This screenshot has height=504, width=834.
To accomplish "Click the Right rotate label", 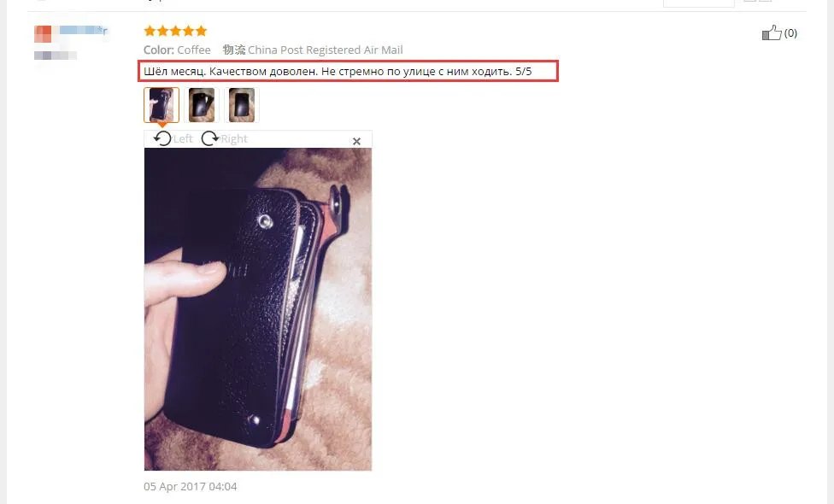I will click(234, 138).
